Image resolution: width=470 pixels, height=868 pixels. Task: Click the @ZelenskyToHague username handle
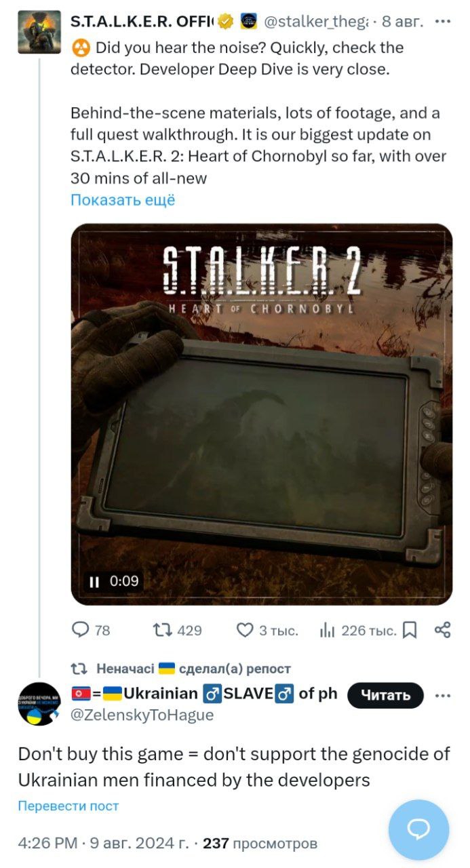(x=142, y=715)
